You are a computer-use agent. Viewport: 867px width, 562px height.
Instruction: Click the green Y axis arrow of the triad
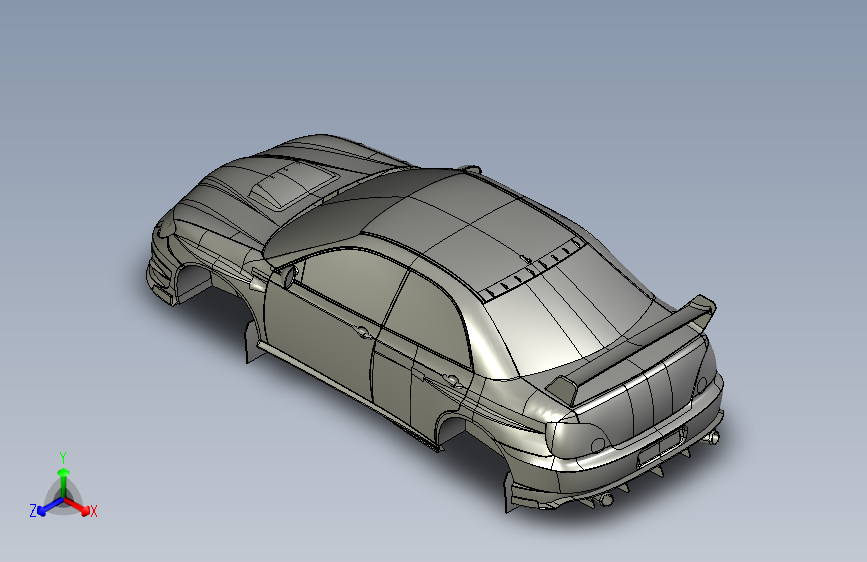pos(64,482)
